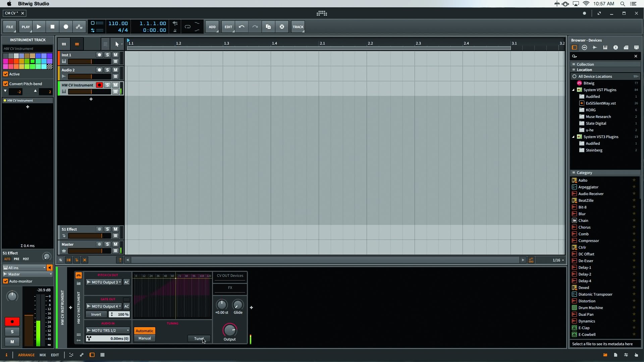This screenshot has width=644, height=362.
Task: Select Automatic tuning mode
Action: 145,331
